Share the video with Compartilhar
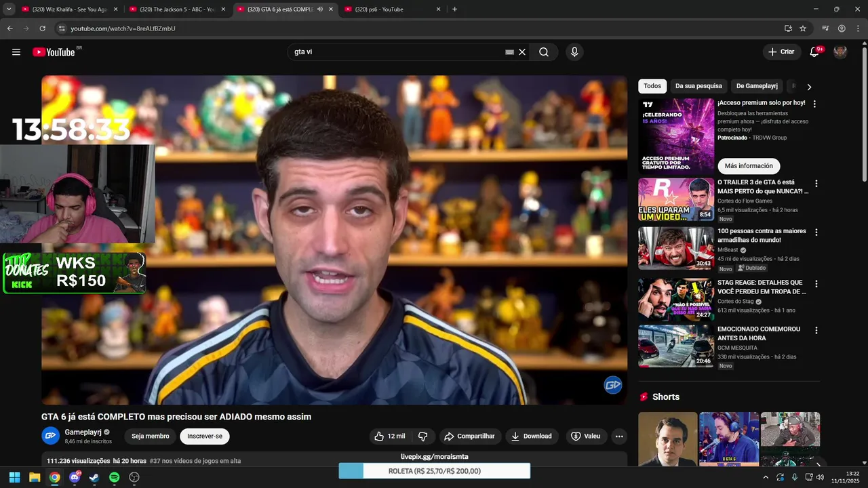The height and width of the screenshot is (488, 868). [x=469, y=436]
